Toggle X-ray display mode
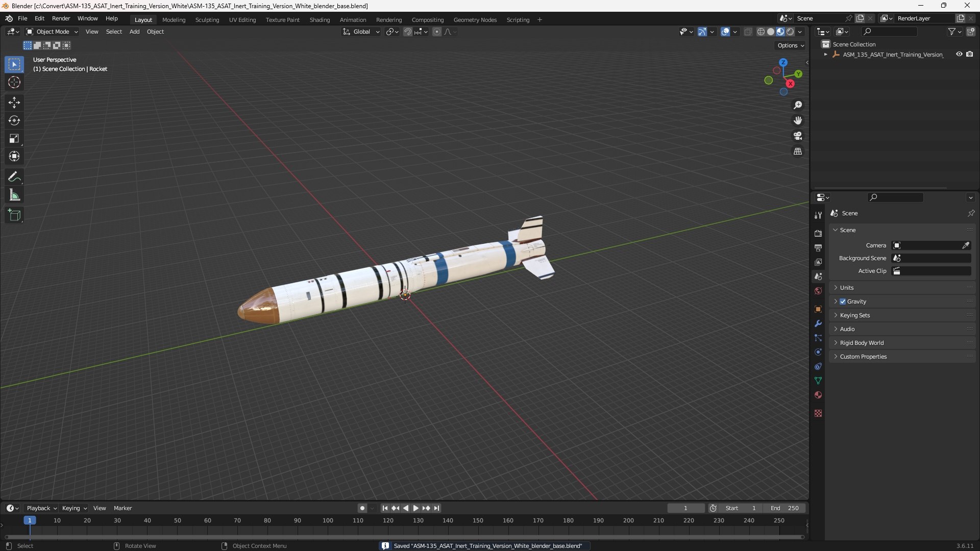Image resolution: width=980 pixels, height=551 pixels. point(748,32)
